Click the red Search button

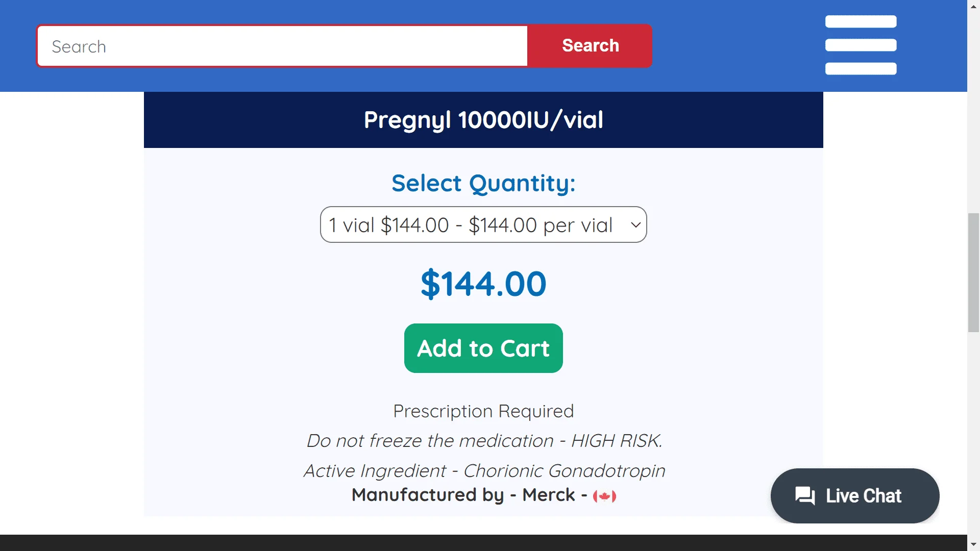[590, 46]
